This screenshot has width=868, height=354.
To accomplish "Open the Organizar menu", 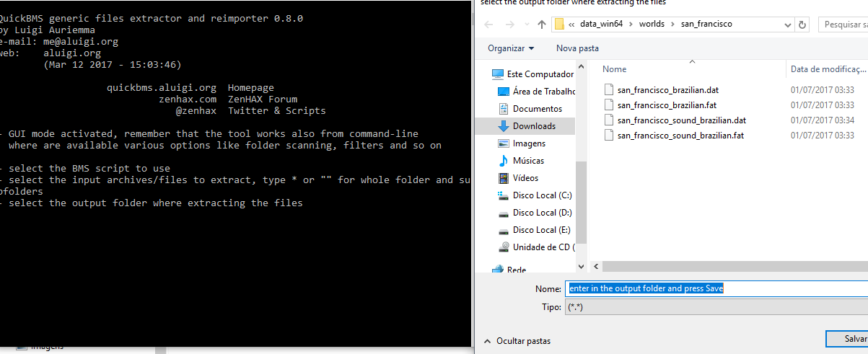I will click(x=511, y=48).
